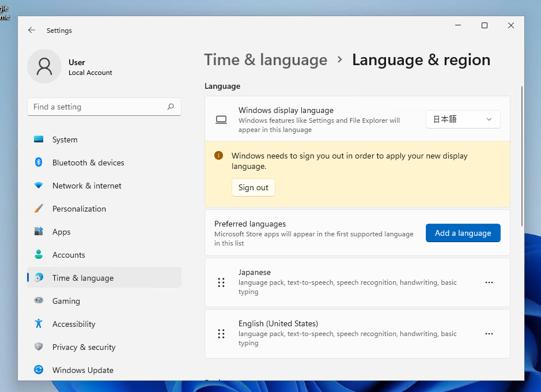
Task: Open more options for Japanese language
Action: click(x=489, y=282)
